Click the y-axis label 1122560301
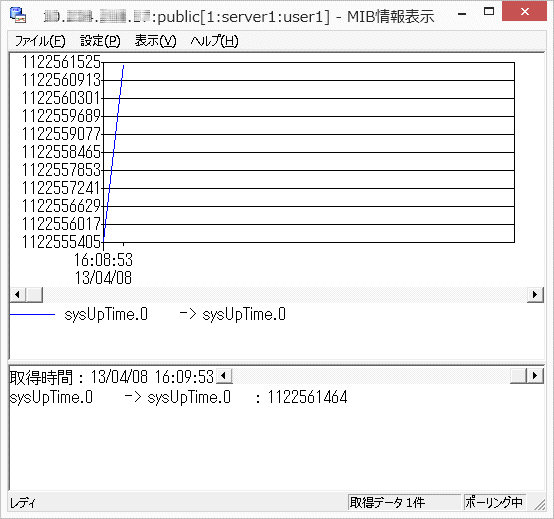This screenshot has height=519, width=554. [61, 98]
